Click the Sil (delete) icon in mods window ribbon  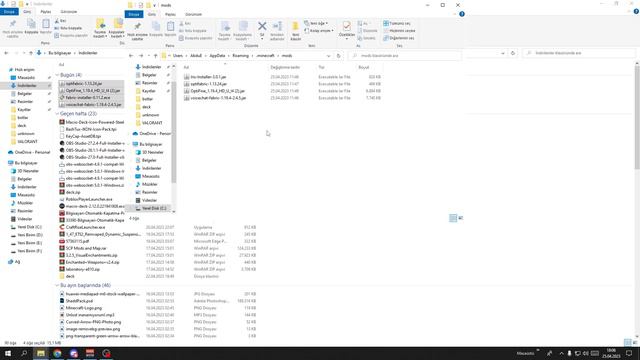(262, 27)
